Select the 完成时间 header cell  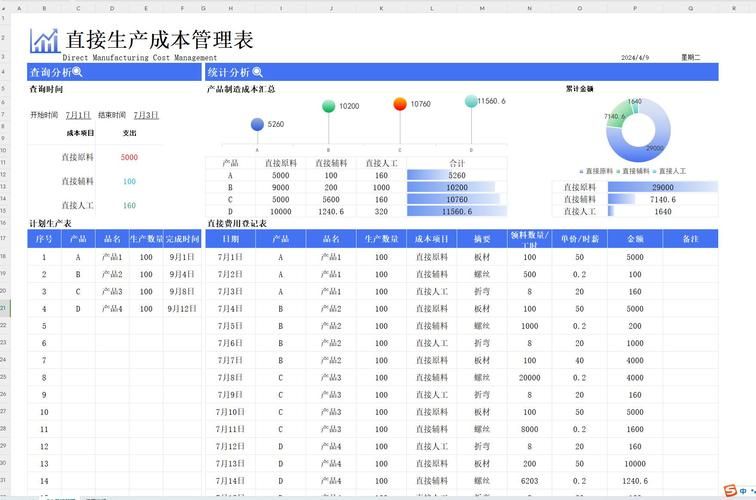(x=182, y=239)
